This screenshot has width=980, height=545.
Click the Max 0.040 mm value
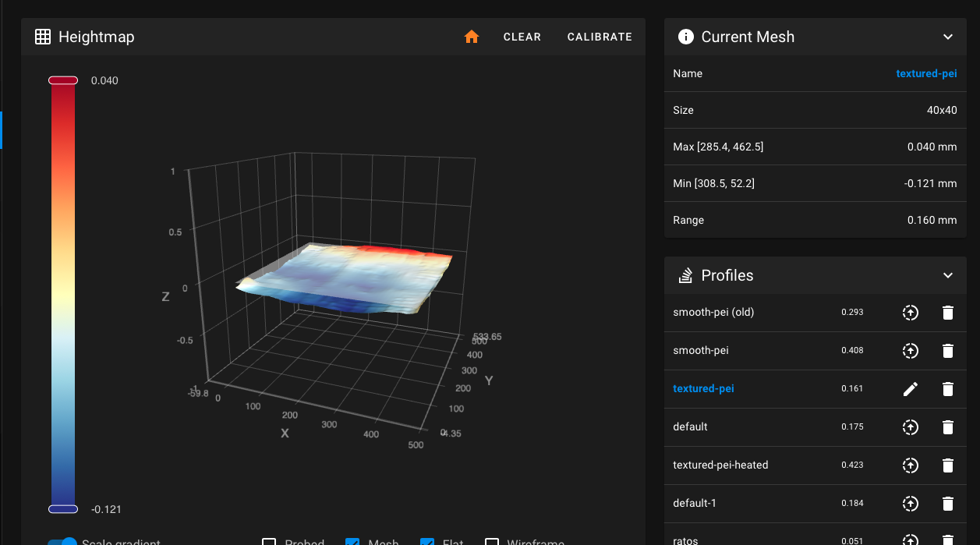(932, 147)
